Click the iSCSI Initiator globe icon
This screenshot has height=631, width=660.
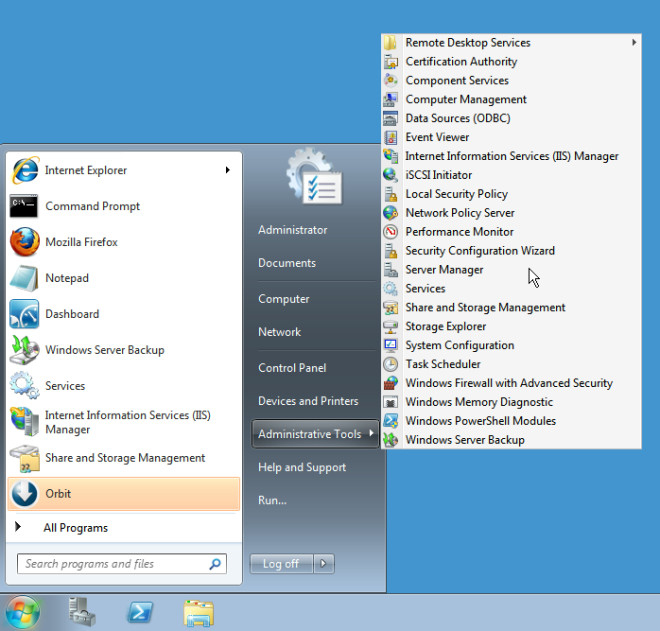click(391, 175)
